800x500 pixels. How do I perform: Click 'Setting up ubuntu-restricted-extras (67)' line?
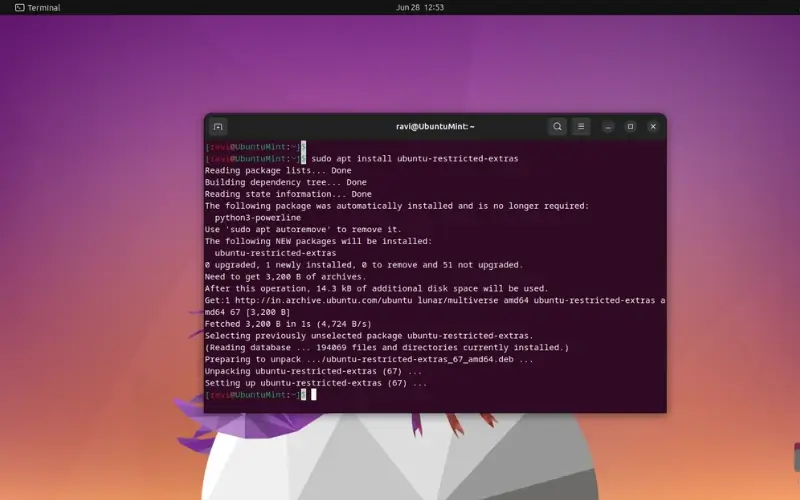[x=316, y=383]
